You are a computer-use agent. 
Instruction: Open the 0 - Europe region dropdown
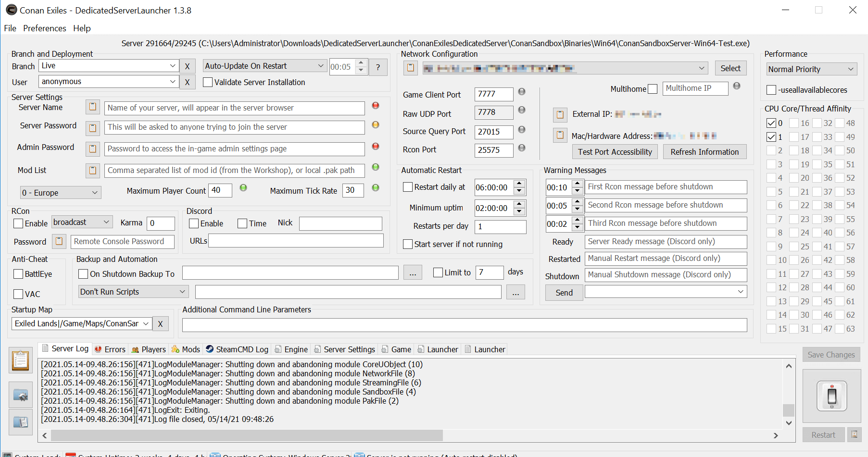(x=60, y=193)
